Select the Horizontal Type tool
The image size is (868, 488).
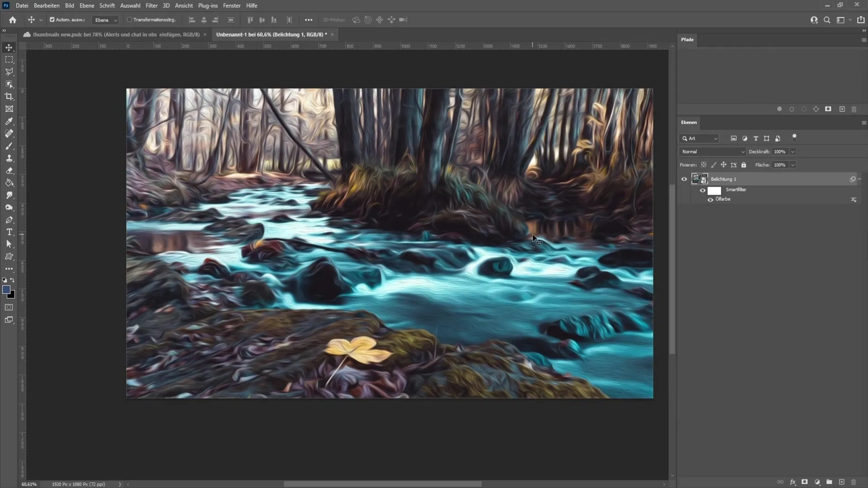point(9,232)
